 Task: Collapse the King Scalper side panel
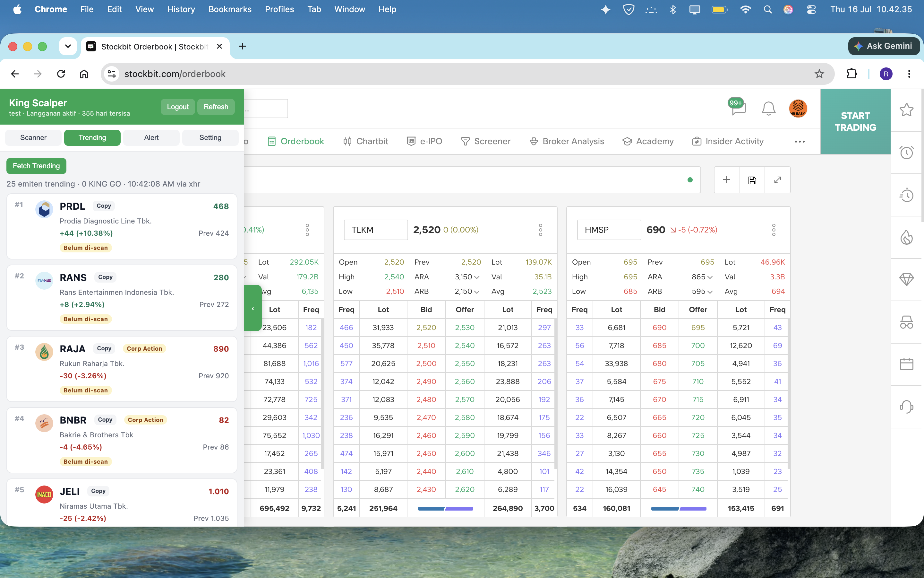[x=253, y=308]
